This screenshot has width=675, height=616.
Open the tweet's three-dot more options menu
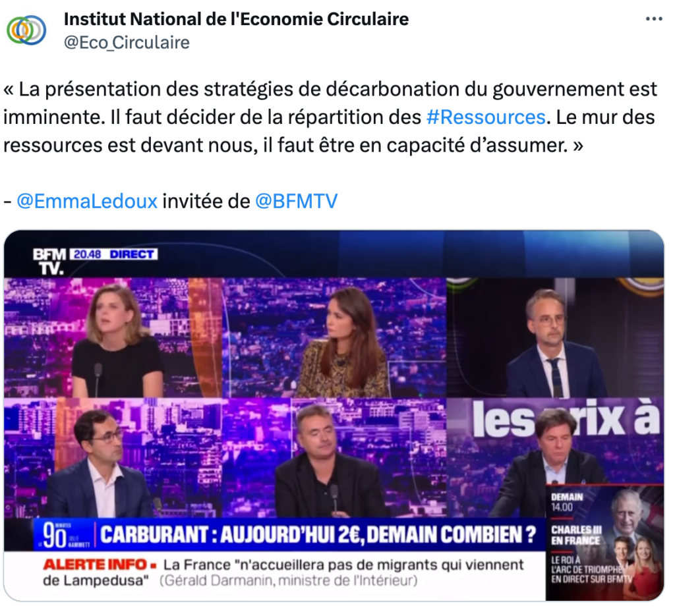tap(654, 19)
